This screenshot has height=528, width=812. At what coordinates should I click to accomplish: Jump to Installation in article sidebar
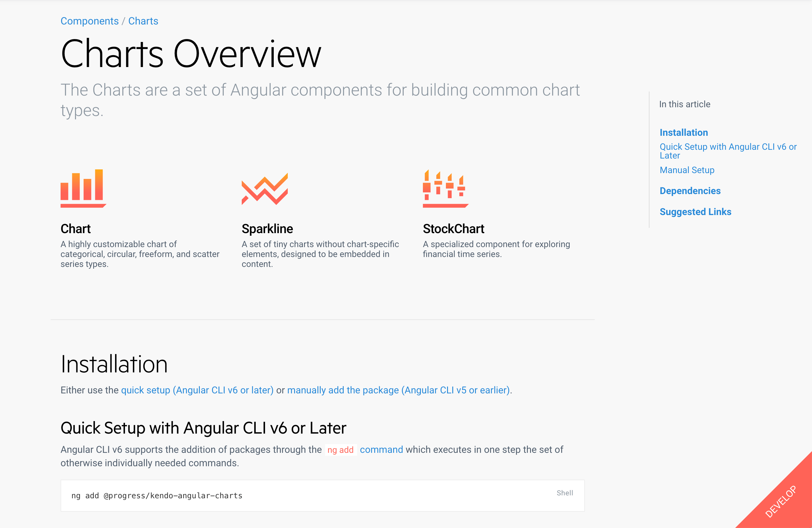[x=684, y=132]
